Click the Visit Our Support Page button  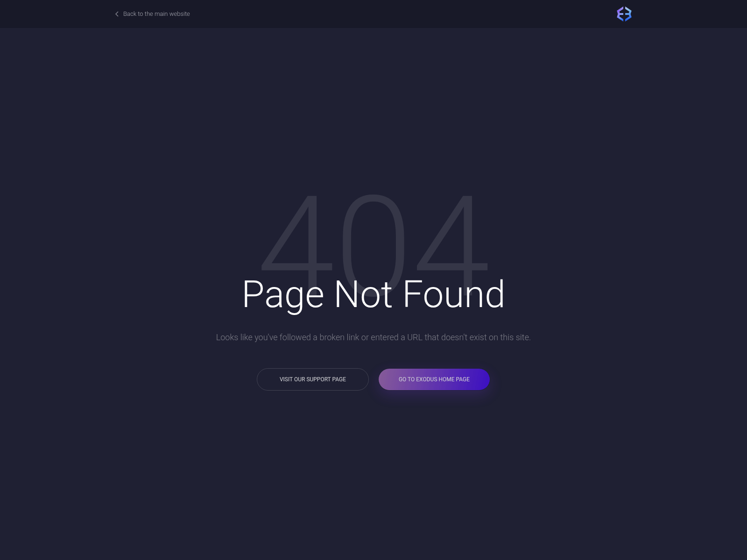pos(313,379)
